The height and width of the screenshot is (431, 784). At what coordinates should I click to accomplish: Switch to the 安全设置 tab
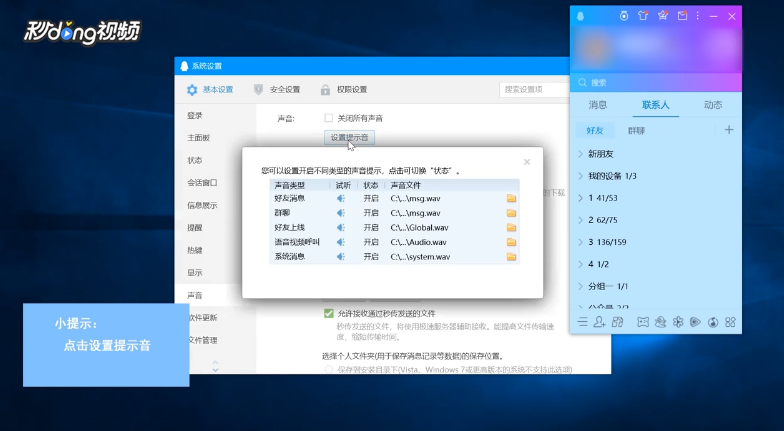(277, 90)
